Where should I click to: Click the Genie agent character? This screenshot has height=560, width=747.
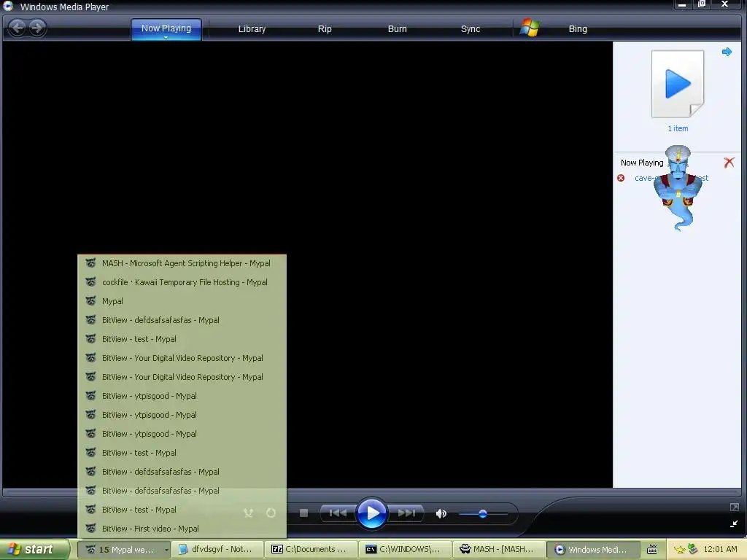(x=678, y=188)
